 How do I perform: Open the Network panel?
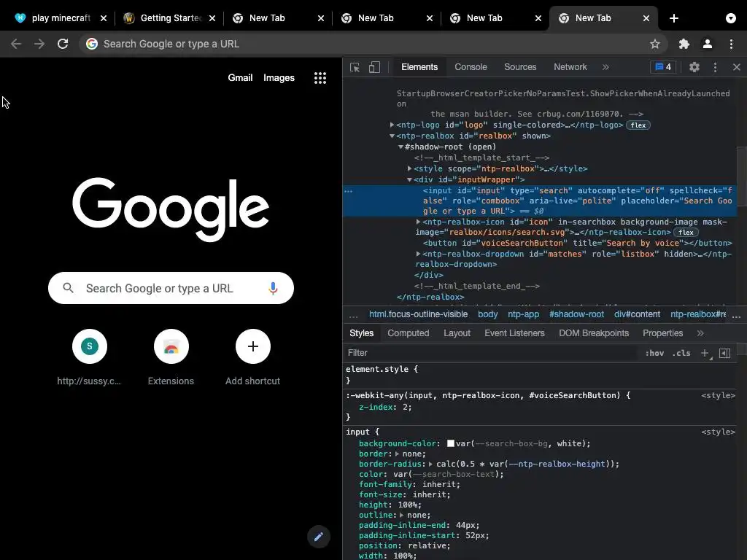(570, 67)
